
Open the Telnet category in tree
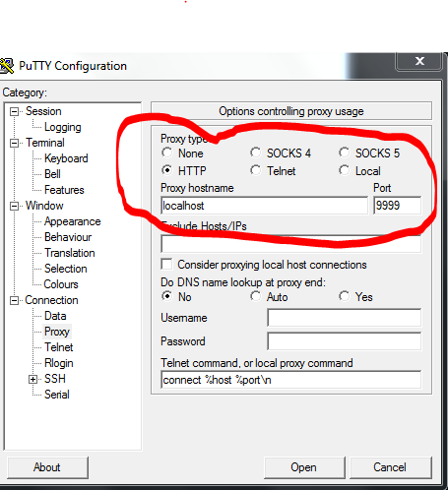59,347
